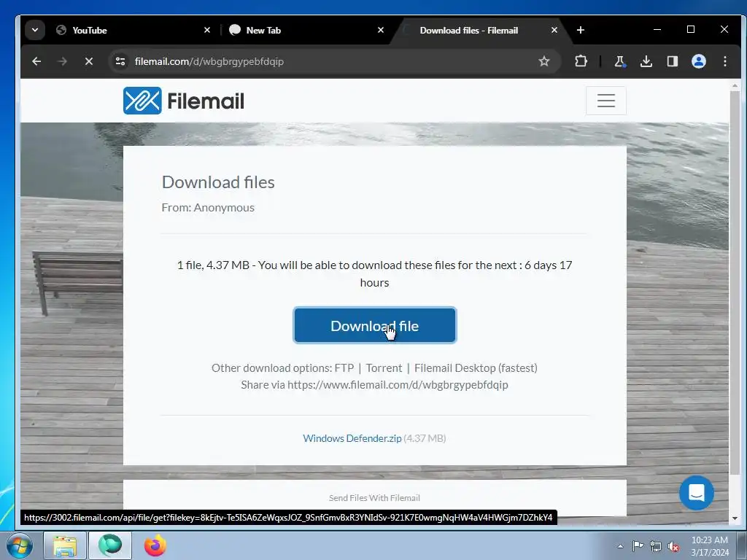
Task: Click the Windows Defender.zip file link
Action: click(352, 438)
